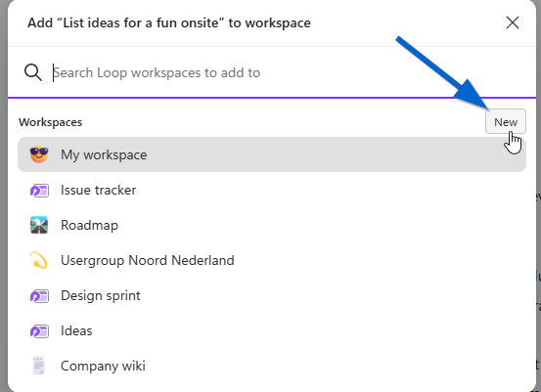Choose the Design sprint workspace

click(272, 295)
